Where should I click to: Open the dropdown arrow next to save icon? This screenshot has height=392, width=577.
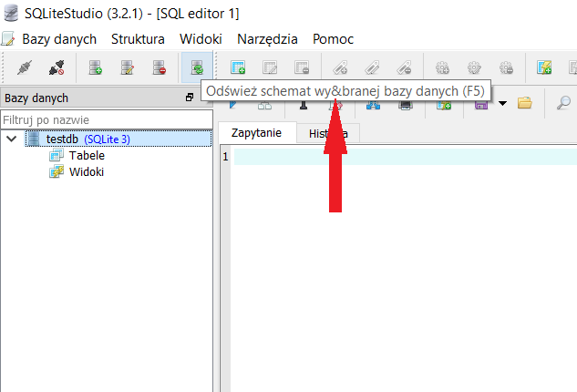(x=502, y=103)
